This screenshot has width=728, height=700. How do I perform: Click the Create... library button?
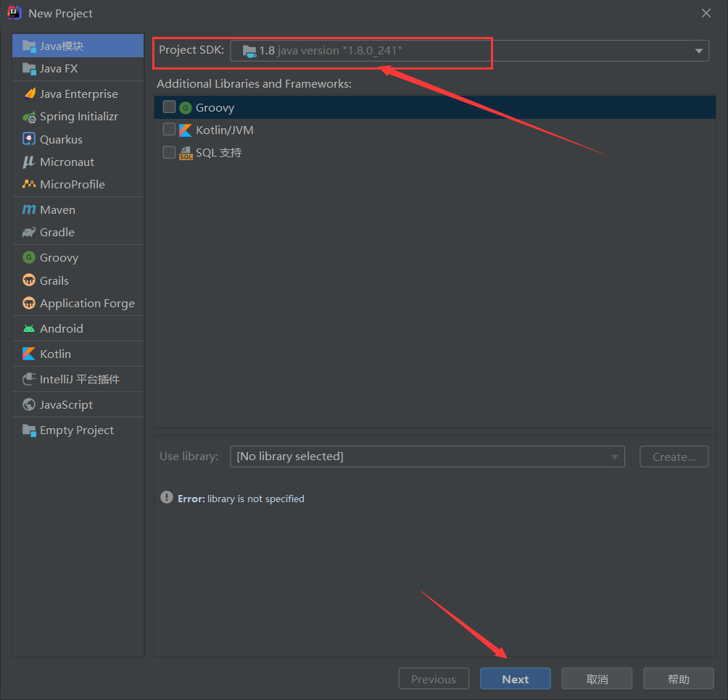click(x=674, y=457)
